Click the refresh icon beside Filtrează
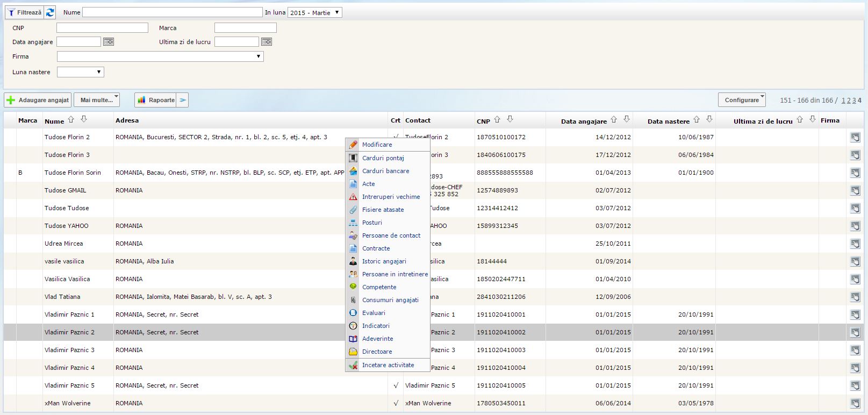The height and width of the screenshot is (415, 868). tap(50, 12)
